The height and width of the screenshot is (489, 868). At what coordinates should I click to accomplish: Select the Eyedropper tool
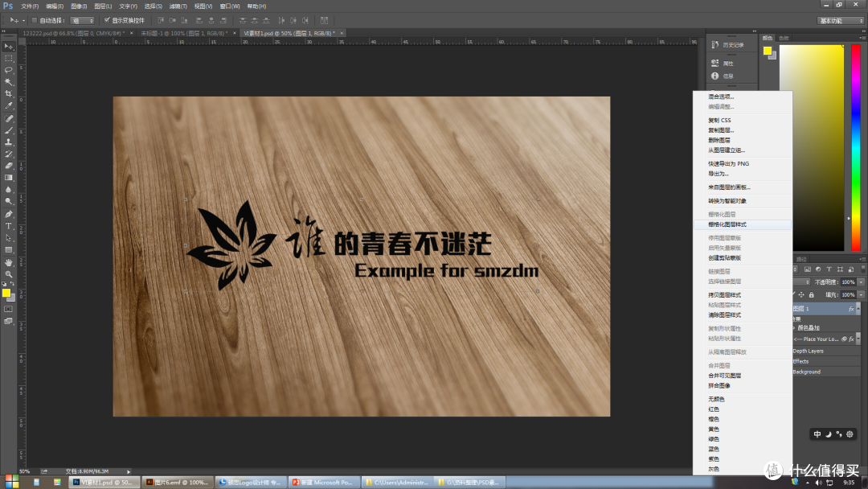click(x=8, y=105)
